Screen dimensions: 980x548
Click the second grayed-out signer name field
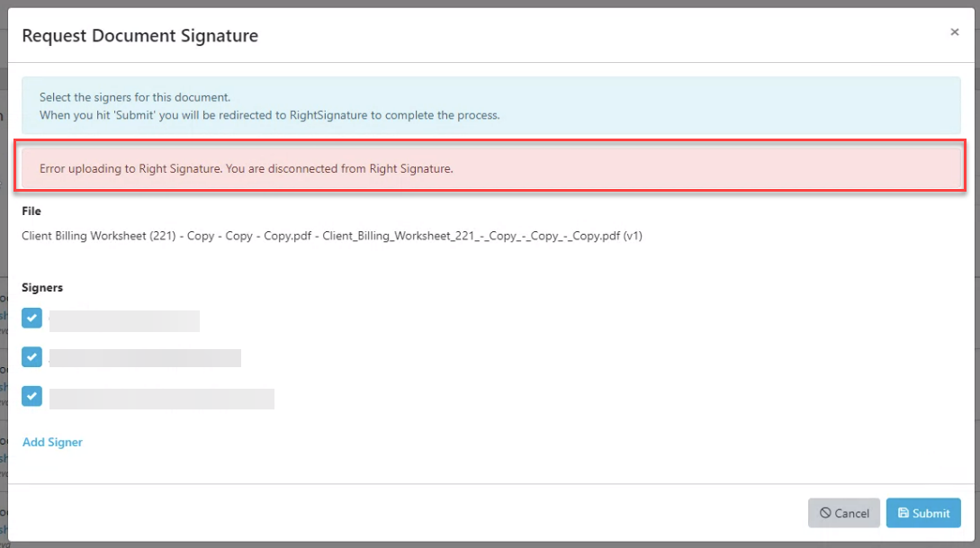pyautogui.click(x=145, y=357)
